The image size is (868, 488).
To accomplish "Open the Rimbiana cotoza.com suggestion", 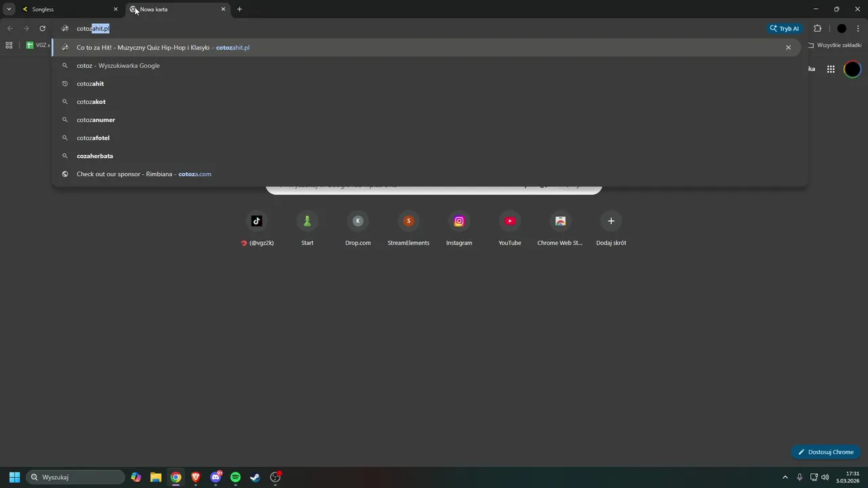I will point(429,174).
